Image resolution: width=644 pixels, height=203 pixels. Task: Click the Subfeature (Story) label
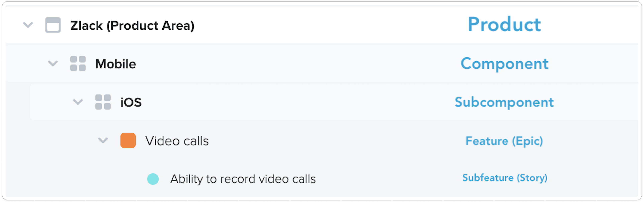[505, 178]
